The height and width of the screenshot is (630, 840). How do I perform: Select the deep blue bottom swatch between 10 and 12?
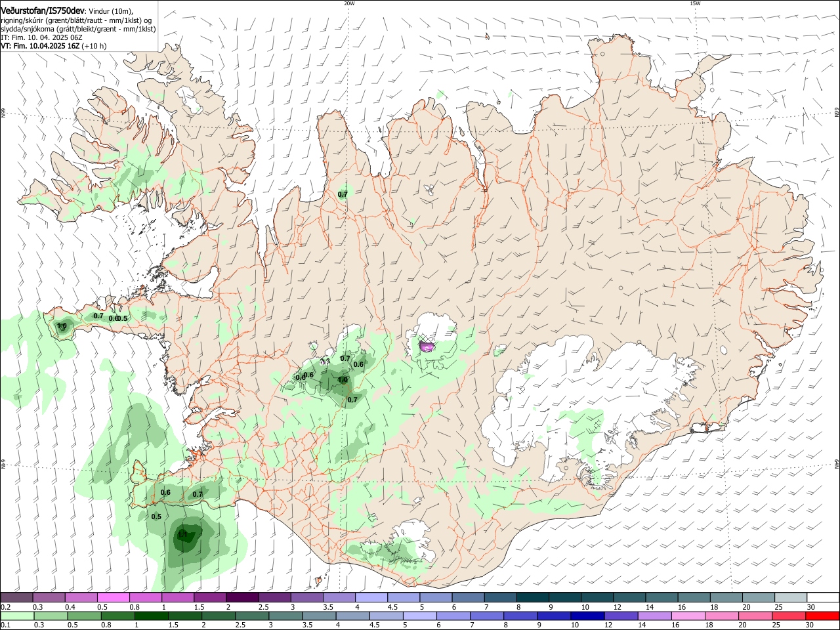586,616
